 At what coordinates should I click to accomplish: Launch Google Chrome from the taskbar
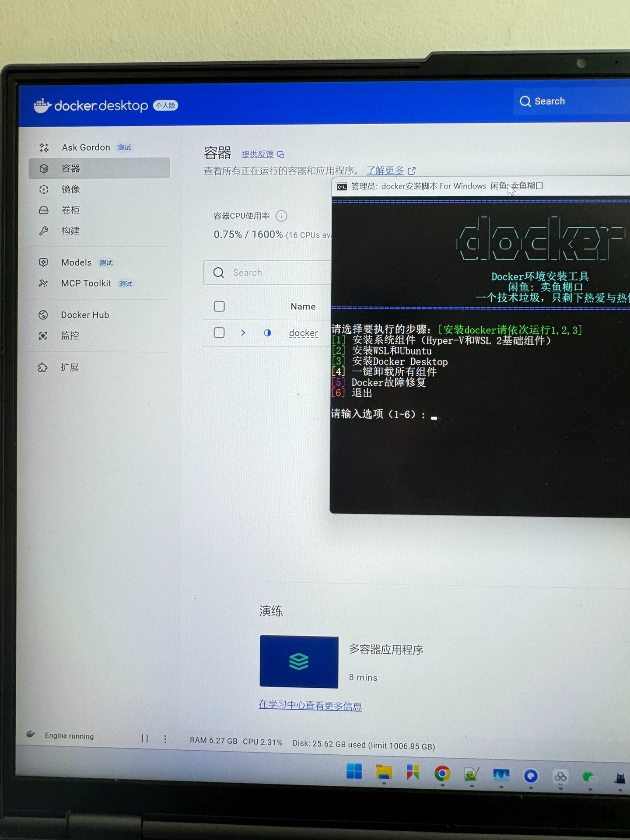pos(442,774)
